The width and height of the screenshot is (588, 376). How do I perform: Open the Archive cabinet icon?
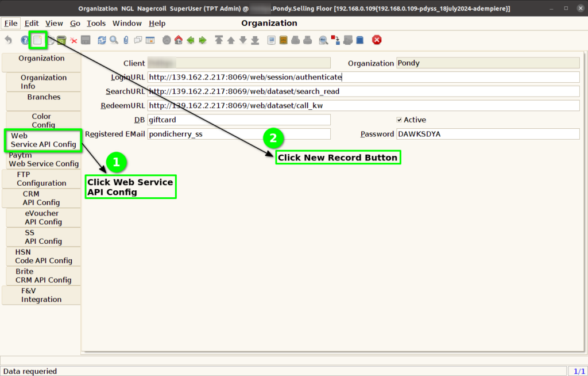pos(284,40)
